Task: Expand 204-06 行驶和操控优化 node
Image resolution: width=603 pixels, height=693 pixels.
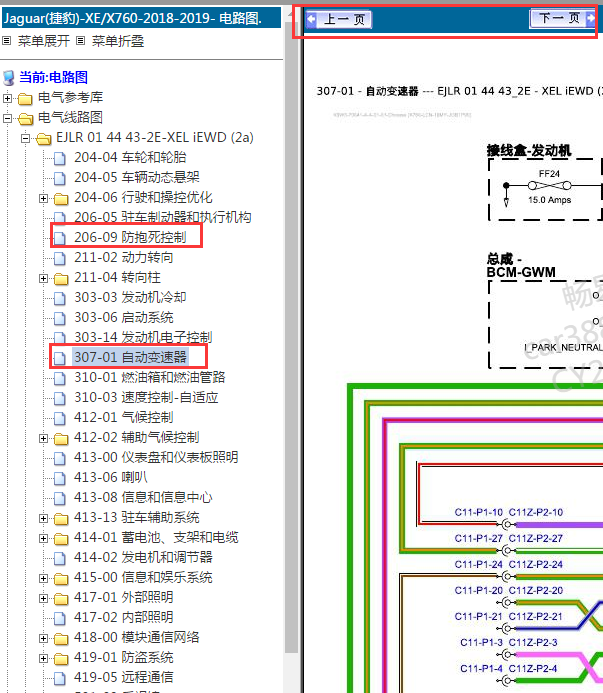Action: click(x=43, y=198)
